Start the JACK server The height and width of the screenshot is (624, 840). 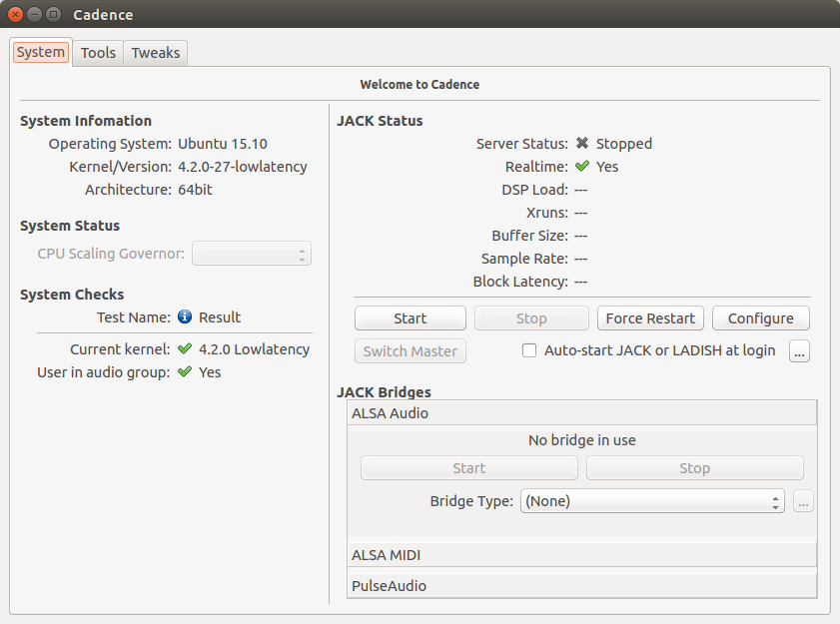411,318
